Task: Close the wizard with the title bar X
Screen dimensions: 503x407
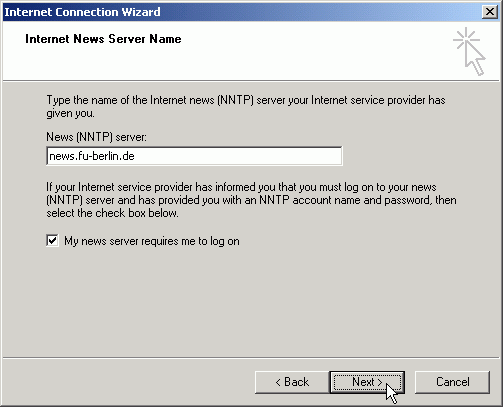Action: (490, 12)
